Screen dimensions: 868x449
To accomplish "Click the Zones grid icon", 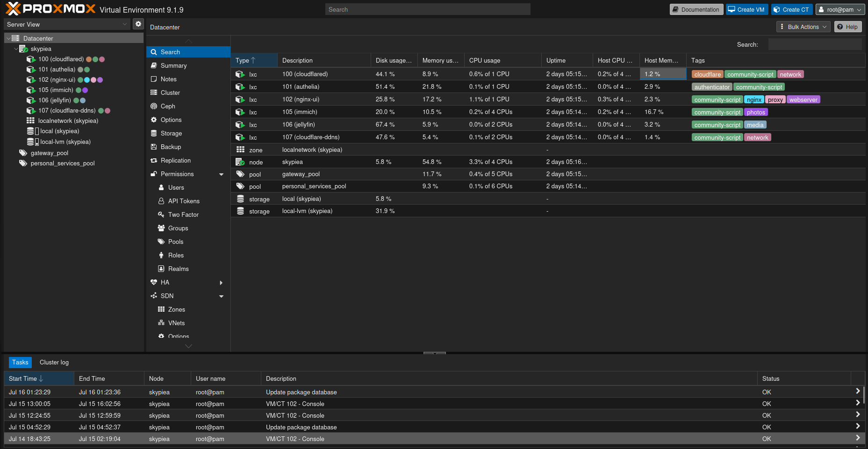I will 161,309.
